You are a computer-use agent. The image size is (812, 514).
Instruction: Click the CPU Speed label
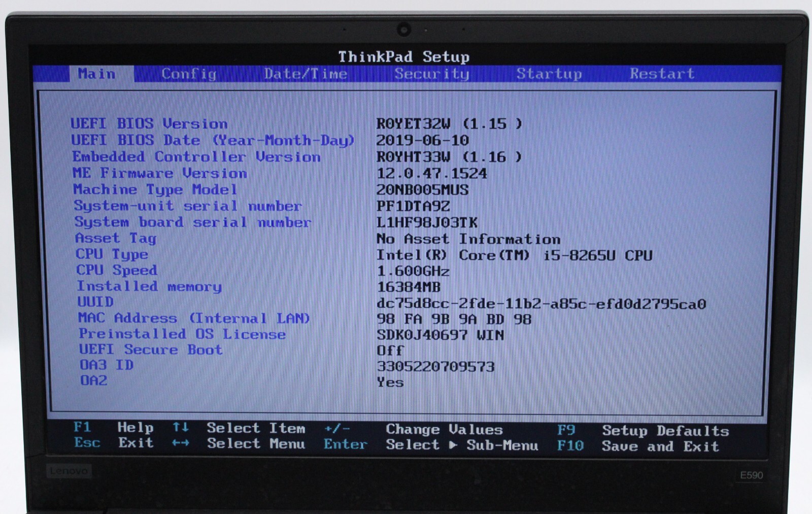[x=117, y=270]
